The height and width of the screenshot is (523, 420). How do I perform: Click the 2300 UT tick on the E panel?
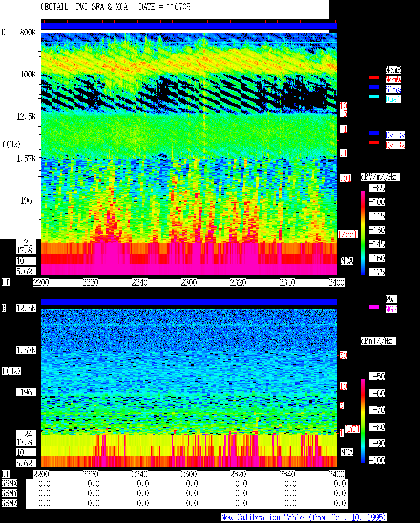pyautogui.click(x=189, y=283)
